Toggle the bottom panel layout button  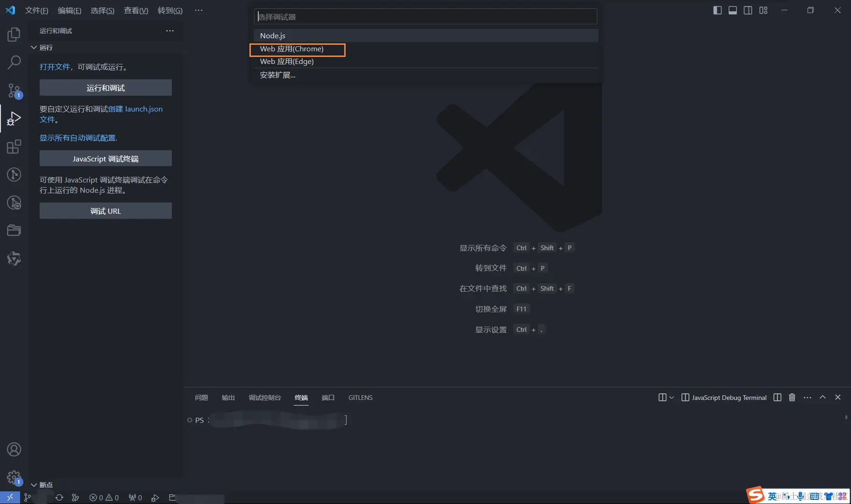click(732, 10)
